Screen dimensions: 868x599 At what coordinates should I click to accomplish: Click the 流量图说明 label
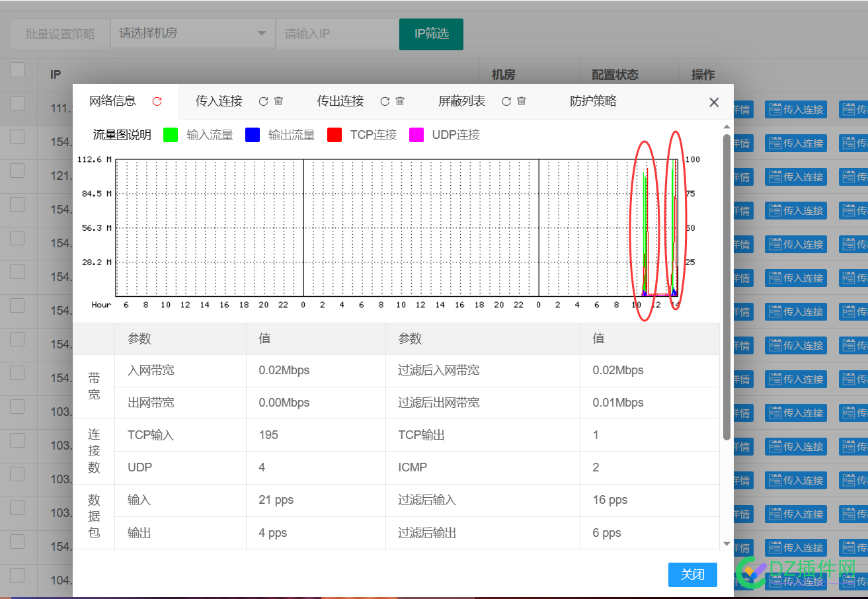pos(122,135)
